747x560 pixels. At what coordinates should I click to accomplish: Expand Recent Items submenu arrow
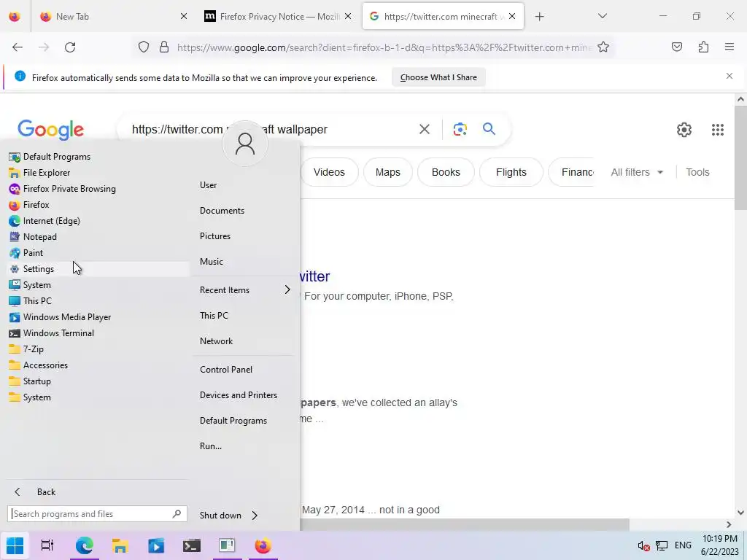coord(287,290)
